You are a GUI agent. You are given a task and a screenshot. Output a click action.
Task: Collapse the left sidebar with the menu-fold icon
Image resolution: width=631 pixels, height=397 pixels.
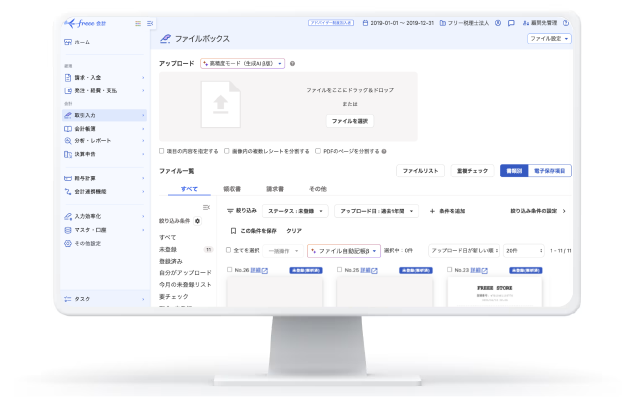coord(150,23)
